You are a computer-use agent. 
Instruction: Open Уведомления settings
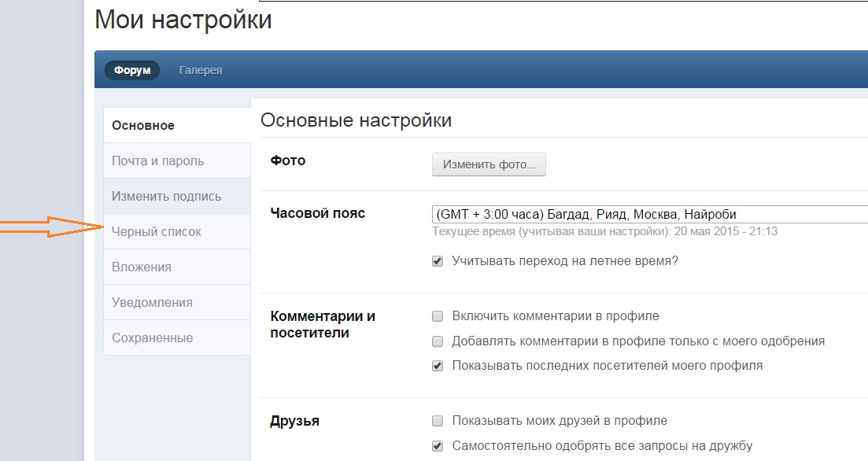click(x=177, y=302)
